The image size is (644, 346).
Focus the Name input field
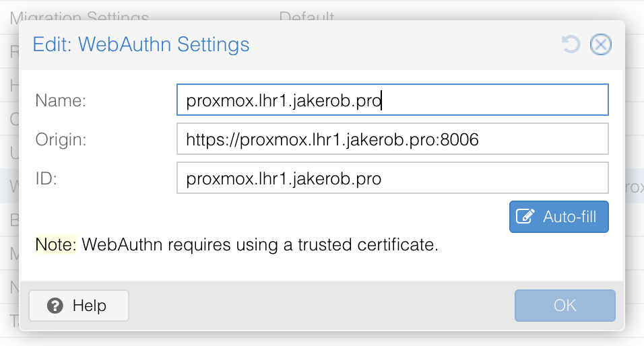click(x=392, y=100)
